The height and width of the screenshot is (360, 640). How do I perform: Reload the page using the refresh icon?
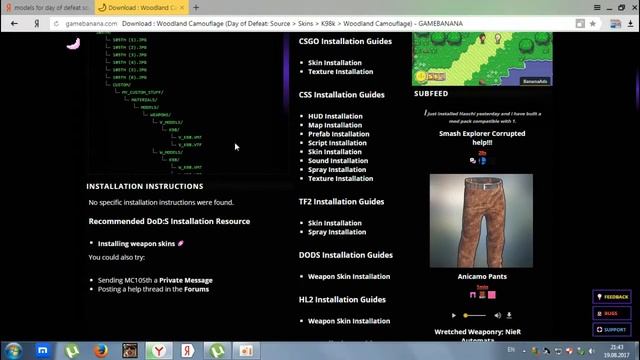pos(56,24)
